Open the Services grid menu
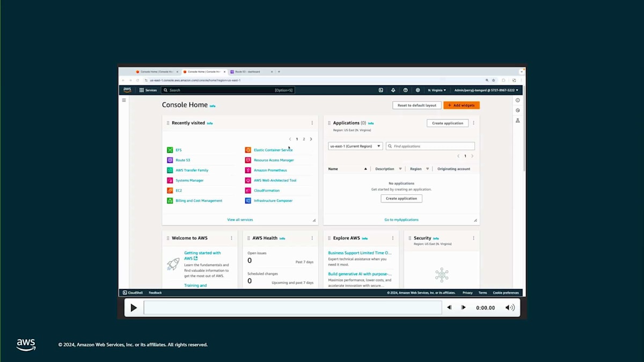This screenshot has height=362, width=644. 148,90
